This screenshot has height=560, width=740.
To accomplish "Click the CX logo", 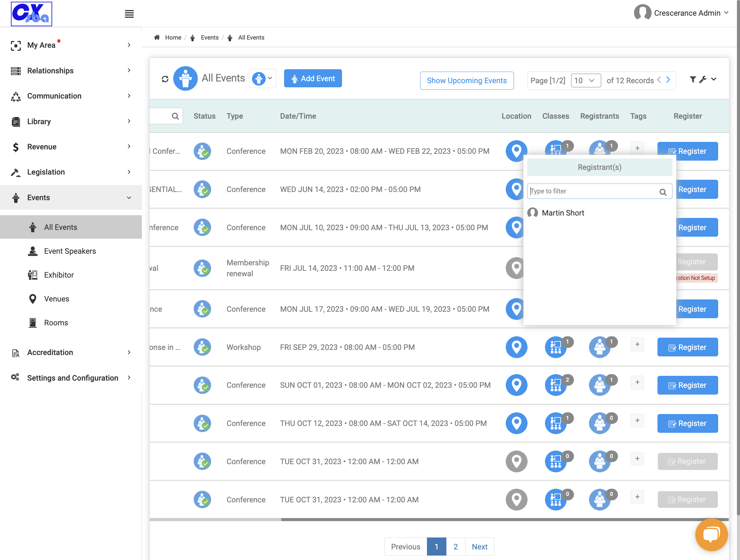I will pos(31,14).
